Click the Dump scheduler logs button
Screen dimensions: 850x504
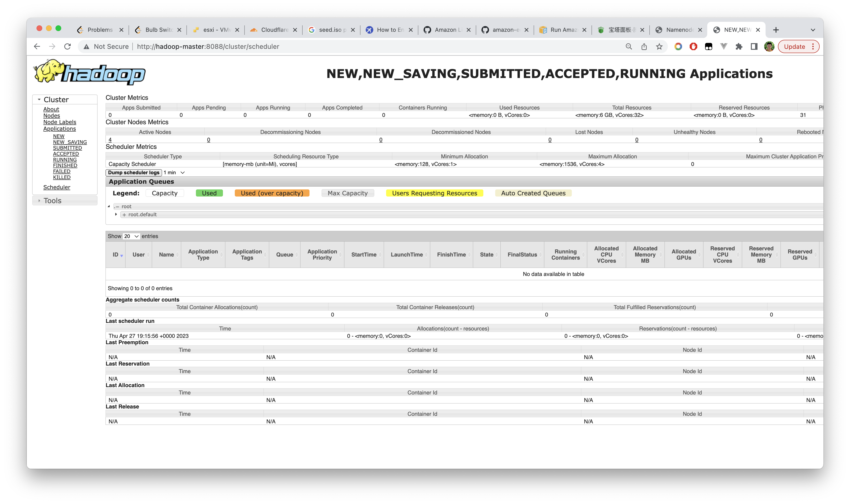(x=134, y=173)
